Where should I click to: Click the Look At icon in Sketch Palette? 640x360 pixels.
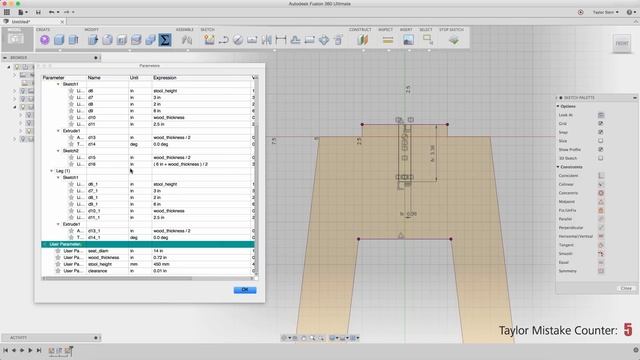[601, 115]
